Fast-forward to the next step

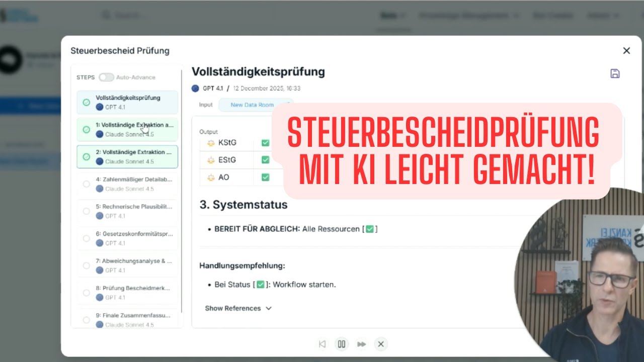[x=361, y=344]
